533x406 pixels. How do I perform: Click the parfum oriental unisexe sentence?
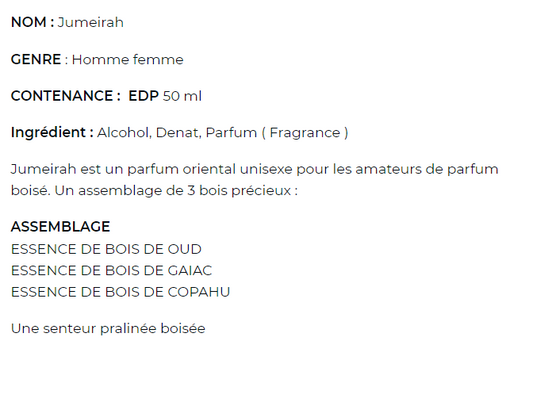click(x=255, y=169)
